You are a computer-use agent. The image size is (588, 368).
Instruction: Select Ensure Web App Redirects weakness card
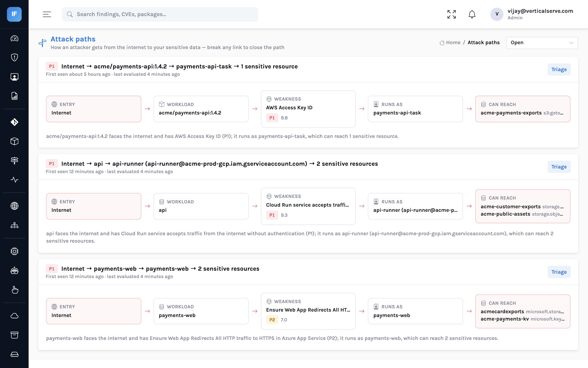click(308, 311)
